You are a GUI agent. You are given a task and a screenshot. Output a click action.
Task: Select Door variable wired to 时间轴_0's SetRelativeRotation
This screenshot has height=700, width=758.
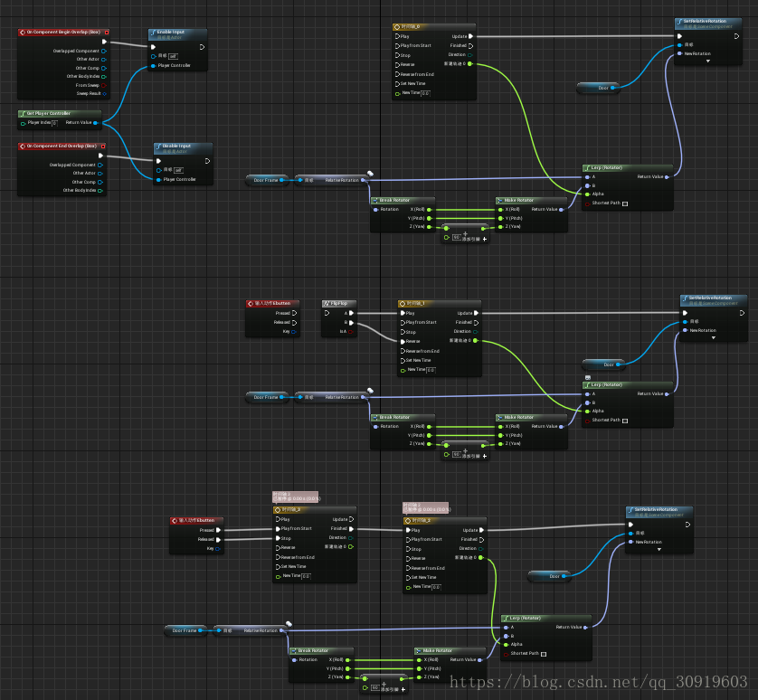599,88
